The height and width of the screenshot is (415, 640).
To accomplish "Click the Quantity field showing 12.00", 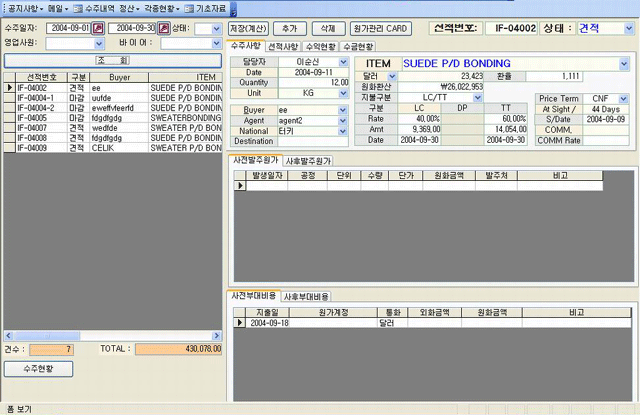I will pyautogui.click(x=313, y=83).
